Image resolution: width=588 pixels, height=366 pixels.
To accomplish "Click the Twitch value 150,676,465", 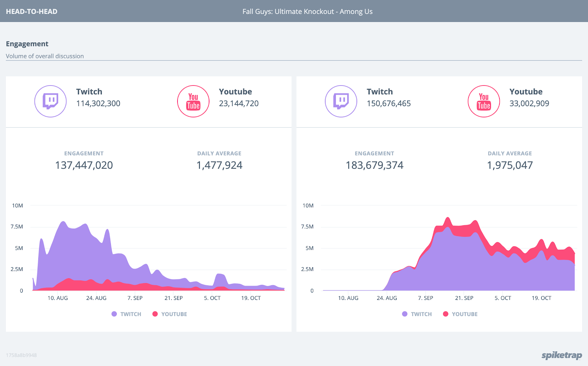I will tap(389, 104).
